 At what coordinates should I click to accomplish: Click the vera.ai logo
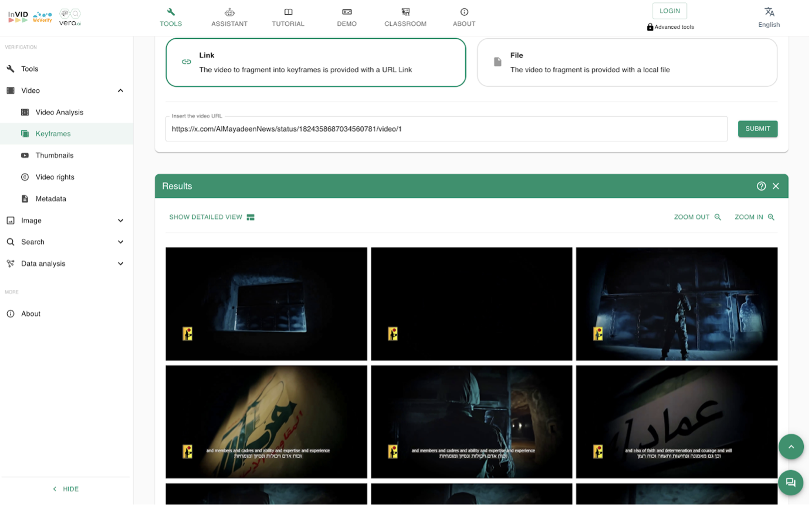tap(70, 16)
